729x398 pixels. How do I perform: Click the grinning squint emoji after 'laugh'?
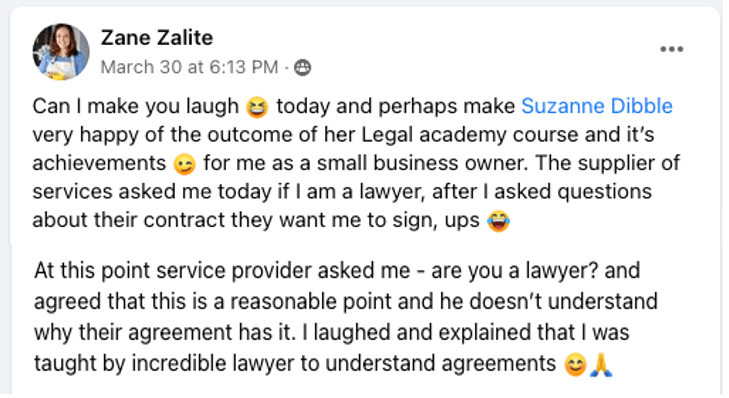[x=257, y=107]
